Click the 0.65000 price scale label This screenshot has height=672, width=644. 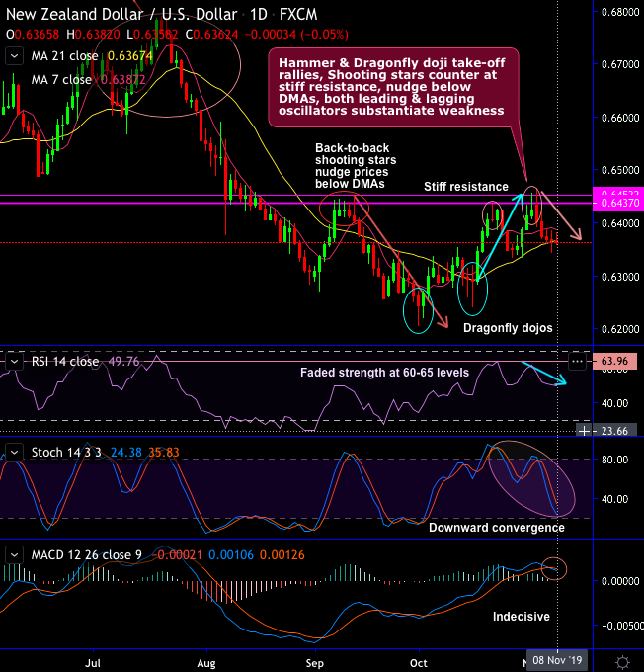[620, 170]
